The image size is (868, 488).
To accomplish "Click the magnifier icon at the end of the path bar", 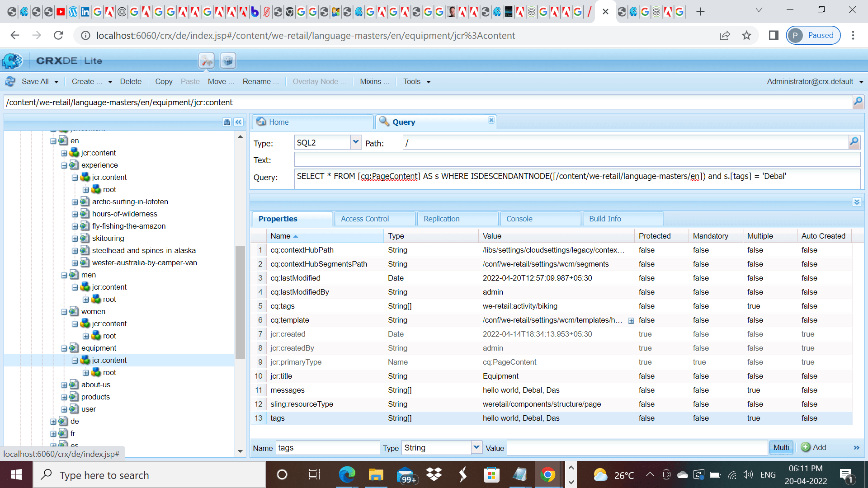I will [858, 102].
